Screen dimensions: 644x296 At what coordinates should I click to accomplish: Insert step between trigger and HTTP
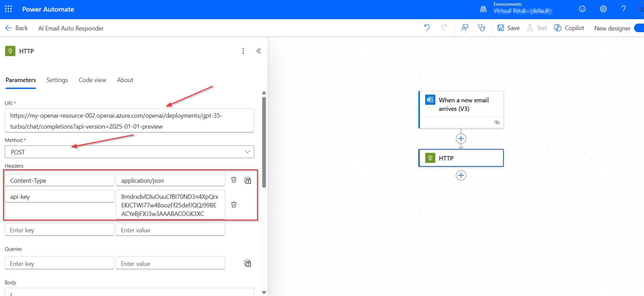[461, 139]
